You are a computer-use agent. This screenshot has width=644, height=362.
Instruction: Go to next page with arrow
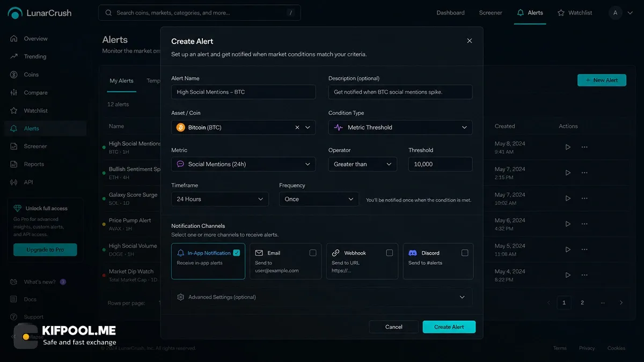[621, 303]
